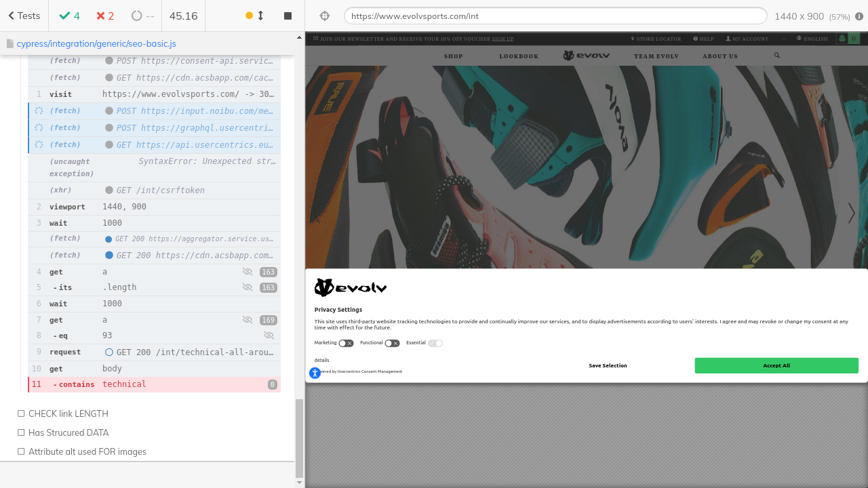Open the green shopping cart icon

(x=848, y=39)
